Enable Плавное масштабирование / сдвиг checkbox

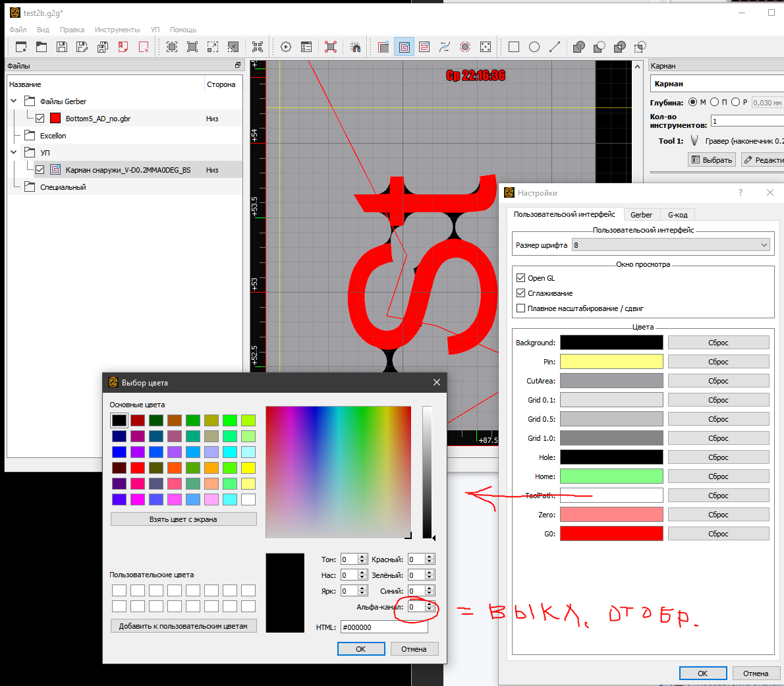(520, 308)
